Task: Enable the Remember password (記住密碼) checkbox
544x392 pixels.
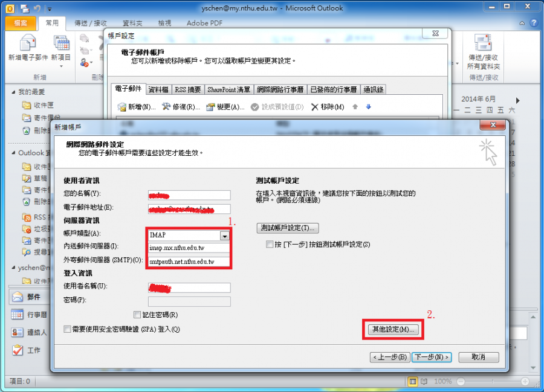Action: pos(137,315)
